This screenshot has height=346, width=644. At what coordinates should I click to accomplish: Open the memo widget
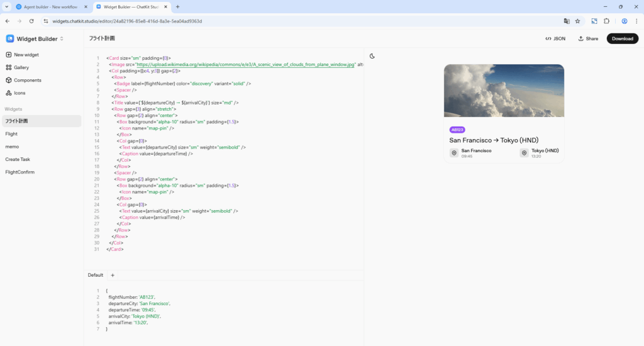pos(12,147)
